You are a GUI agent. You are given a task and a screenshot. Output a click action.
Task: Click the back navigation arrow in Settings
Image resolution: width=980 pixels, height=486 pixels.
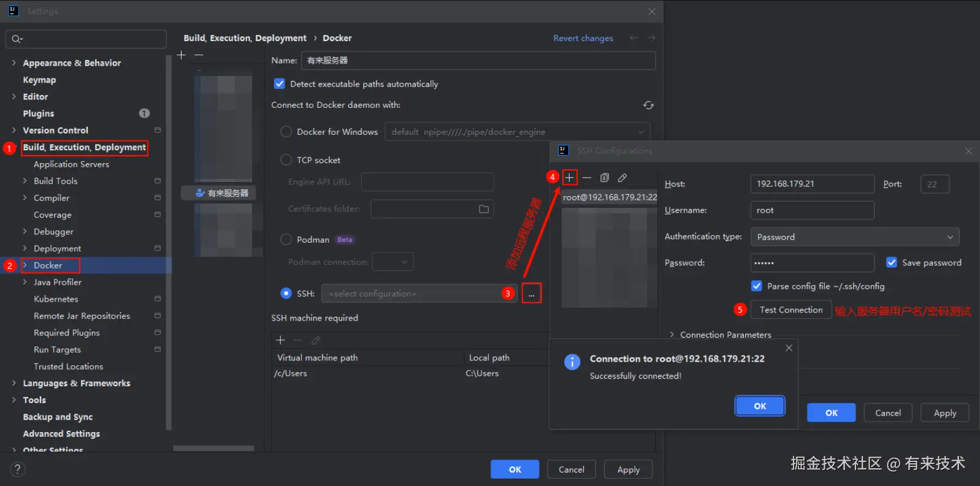(x=634, y=38)
